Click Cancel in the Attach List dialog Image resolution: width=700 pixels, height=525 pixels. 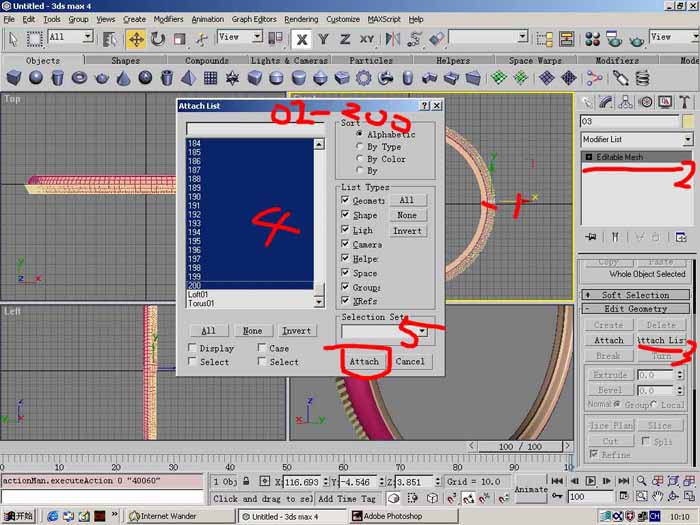(410, 361)
